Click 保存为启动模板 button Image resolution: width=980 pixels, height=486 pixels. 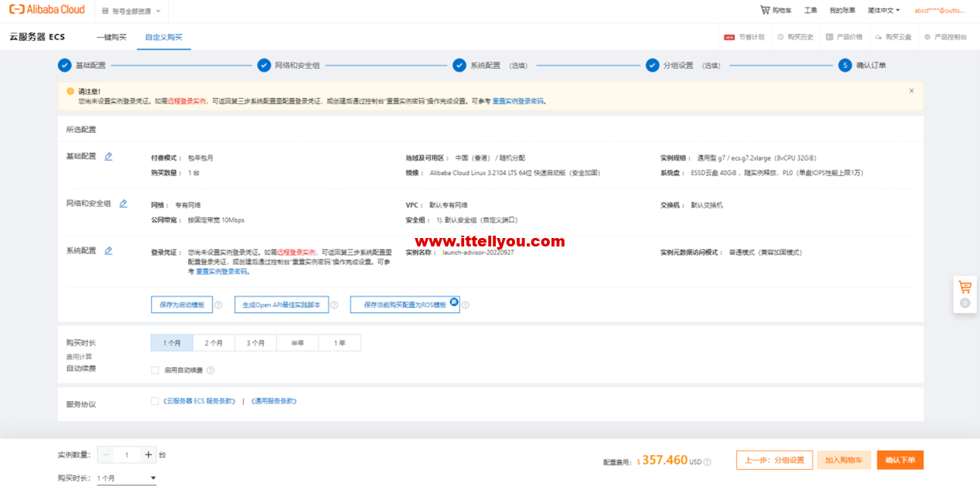tap(181, 305)
